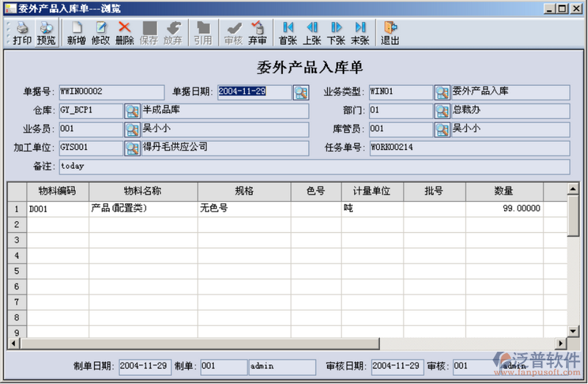This screenshot has width=588, height=384.
Task: Select the D001 material code cell
Action: (57, 209)
